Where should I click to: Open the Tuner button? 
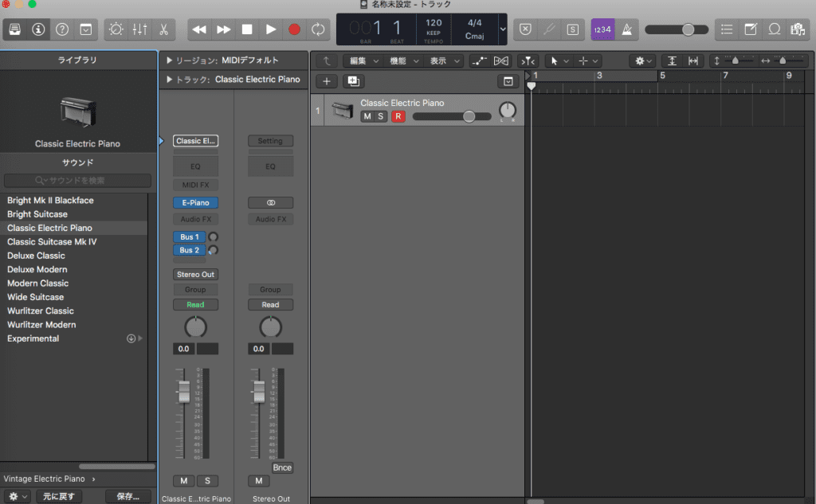549,29
